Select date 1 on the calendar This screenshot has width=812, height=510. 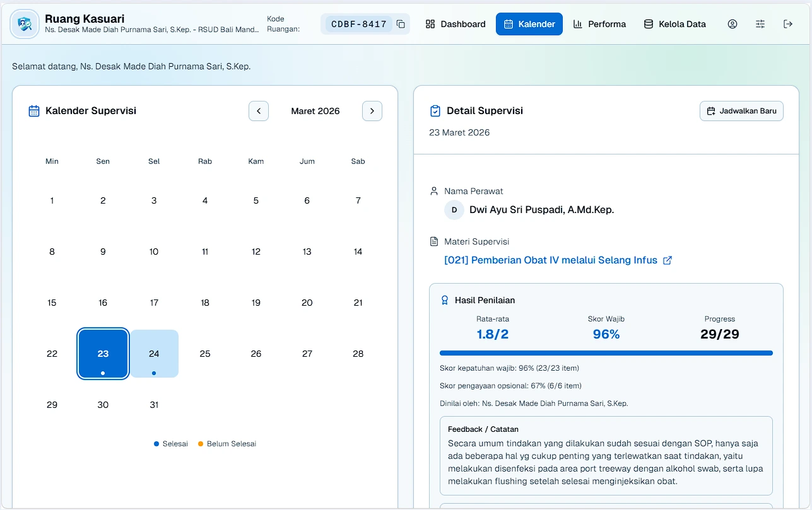coord(52,200)
